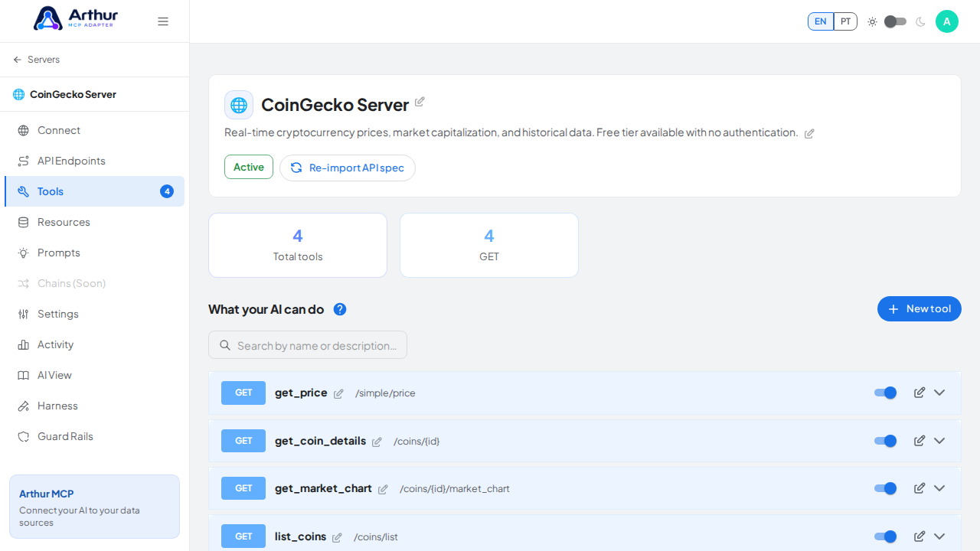Screen dimensions: 980x551
Task: Switch language to PT
Action: point(845,21)
